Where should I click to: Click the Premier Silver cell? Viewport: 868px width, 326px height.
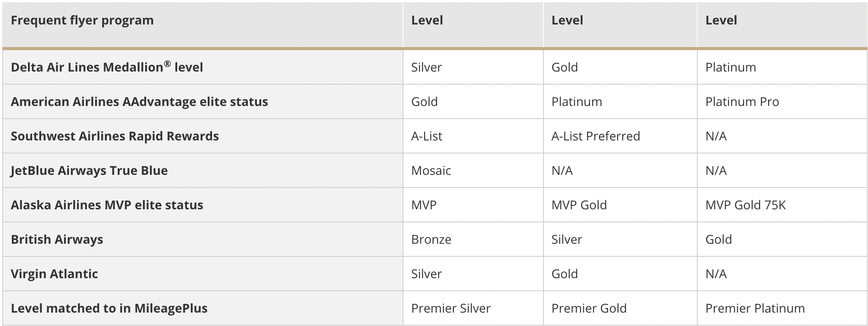click(473, 308)
